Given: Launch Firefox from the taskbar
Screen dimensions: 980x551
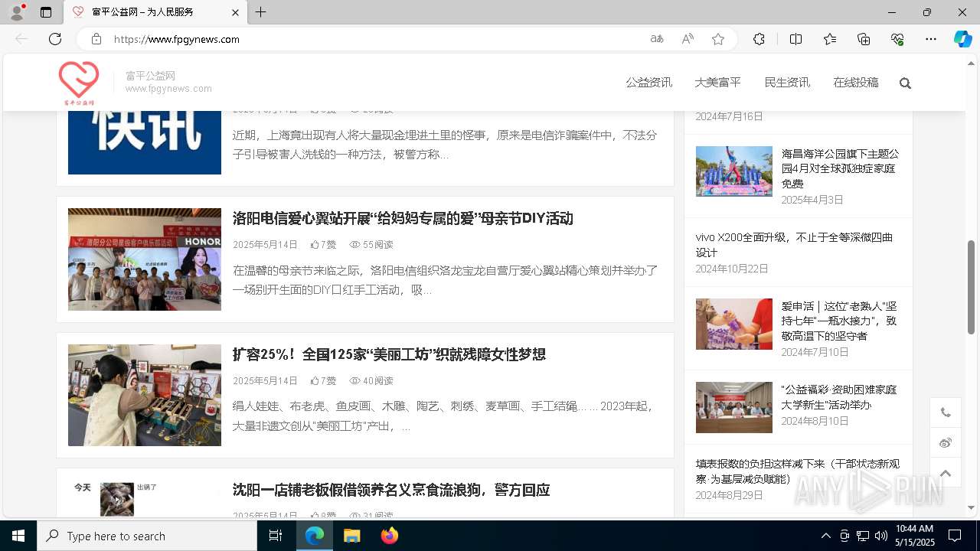Looking at the screenshot, I should pyautogui.click(x=390, y=536).
